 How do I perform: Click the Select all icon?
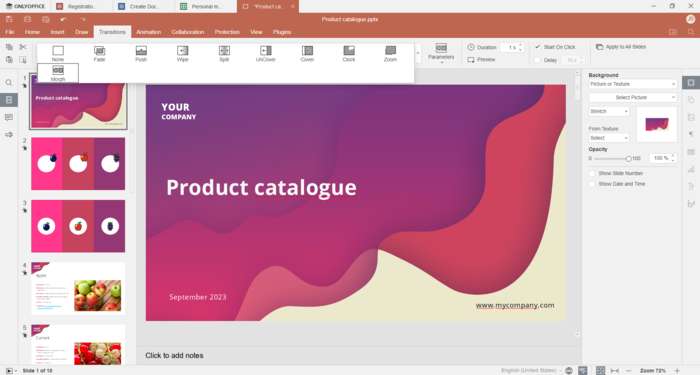(x=23, y=60)
